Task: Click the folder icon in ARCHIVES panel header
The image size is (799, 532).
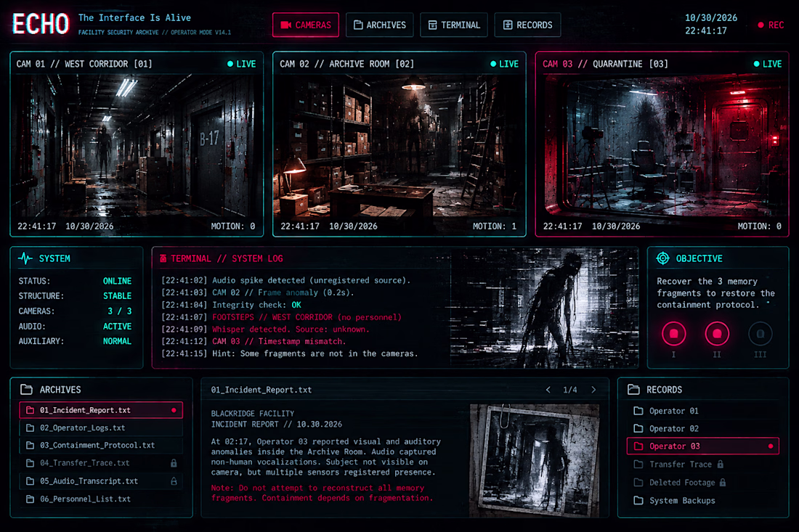Action: (x=26, y=390)
